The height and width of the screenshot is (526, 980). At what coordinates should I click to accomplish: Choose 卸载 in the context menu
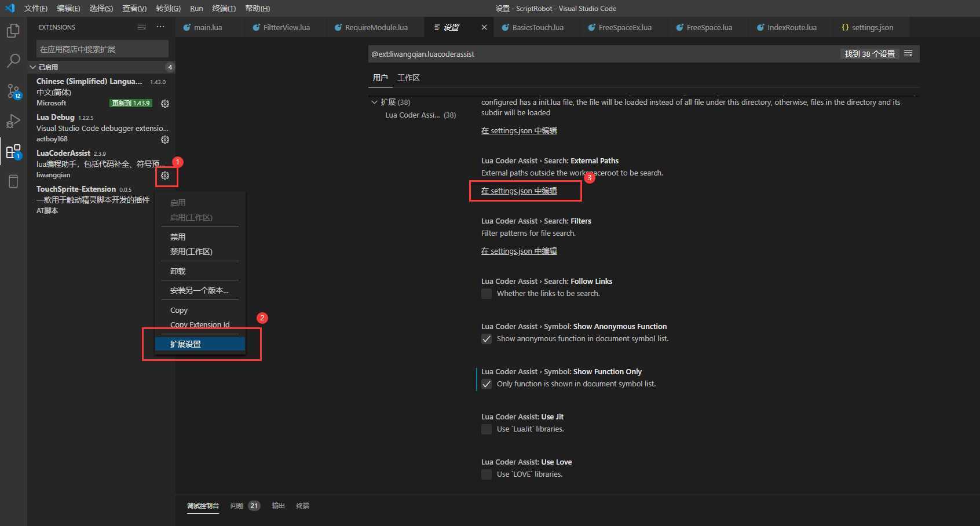coord(200,271)
